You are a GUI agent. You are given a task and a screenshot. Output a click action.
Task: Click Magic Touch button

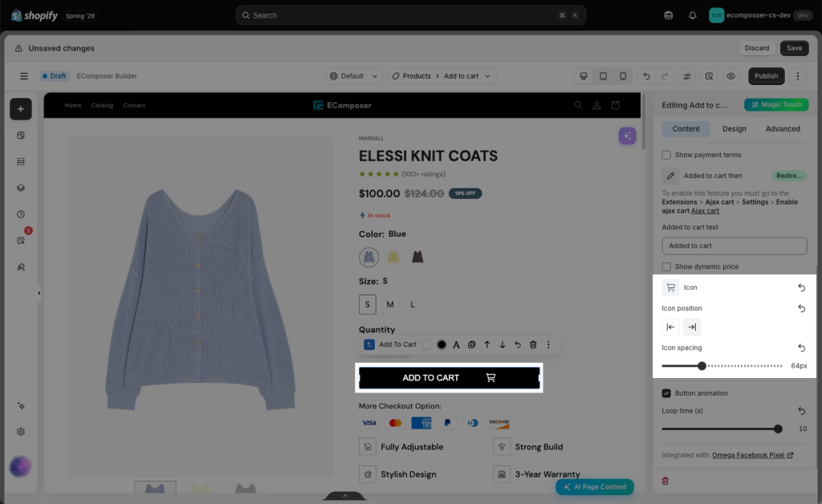tap(776, 105)
